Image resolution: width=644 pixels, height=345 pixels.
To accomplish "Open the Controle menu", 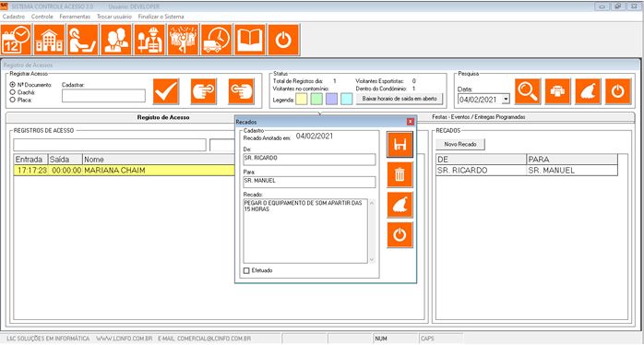I will coord(42,17).
